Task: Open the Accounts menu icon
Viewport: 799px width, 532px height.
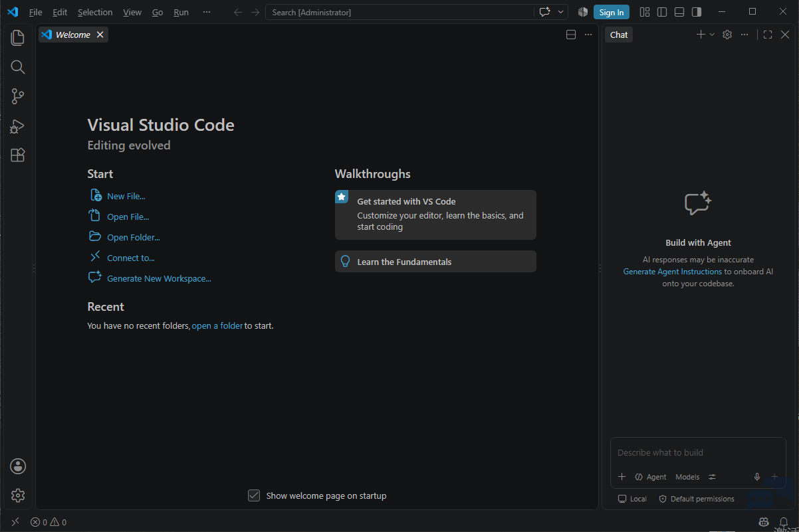Action: [x=18, y=466]
